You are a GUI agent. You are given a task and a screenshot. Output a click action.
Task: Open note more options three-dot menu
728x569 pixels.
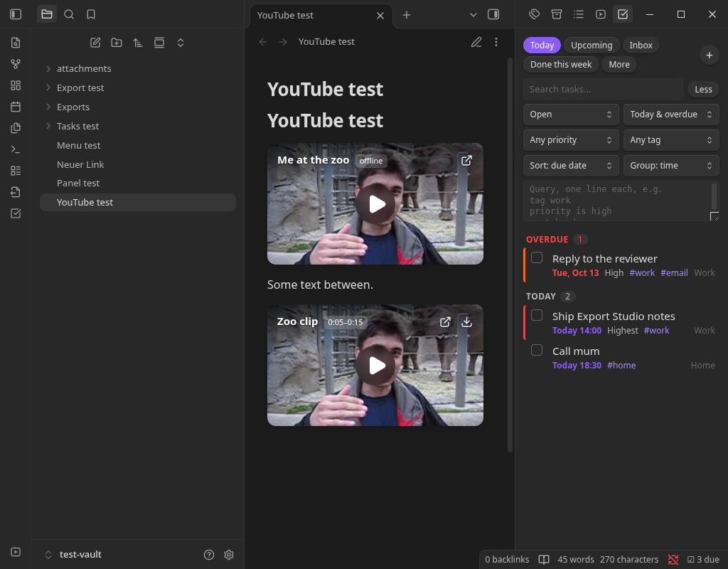[x=496, y=42]
